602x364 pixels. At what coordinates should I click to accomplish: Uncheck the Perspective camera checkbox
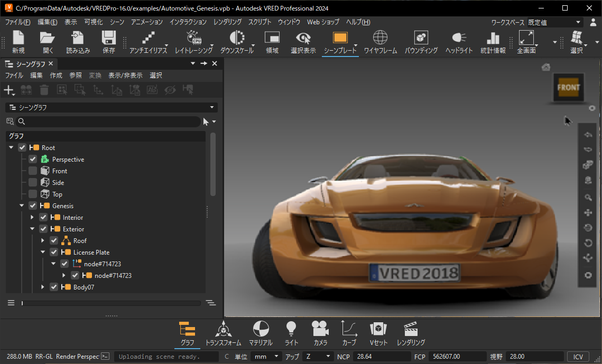[x=33, y=159]
